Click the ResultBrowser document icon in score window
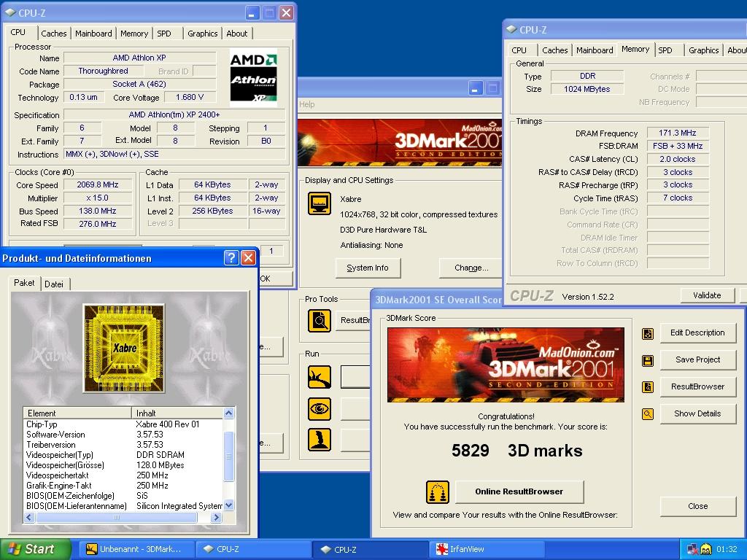Screen dimensions: 747x560 click(648, 387)
